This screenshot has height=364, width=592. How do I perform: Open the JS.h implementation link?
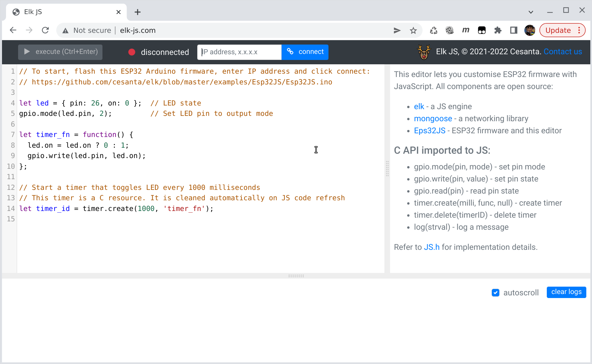432,247
